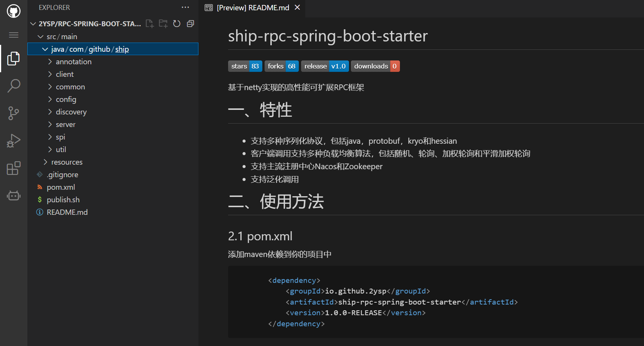
Task: Click the groupId line in code block
Action: click(x=358, y=291)
